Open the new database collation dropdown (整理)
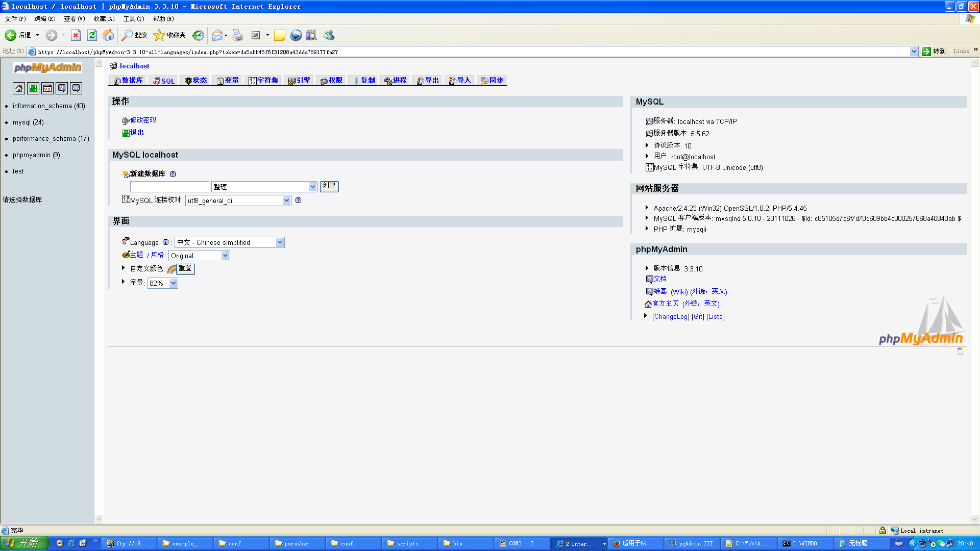The height and width of the screenshot is (551, 980). tap(264, 187)
